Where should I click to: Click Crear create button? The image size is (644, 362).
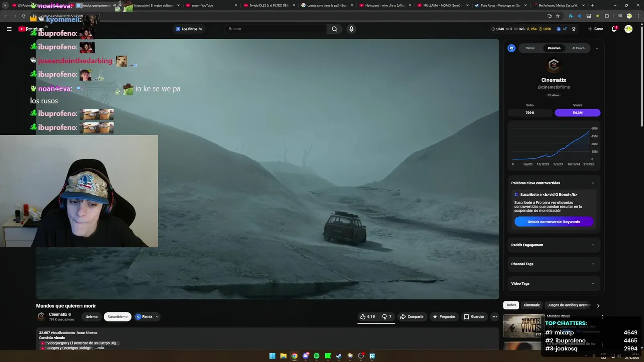[x=595, y=29]
